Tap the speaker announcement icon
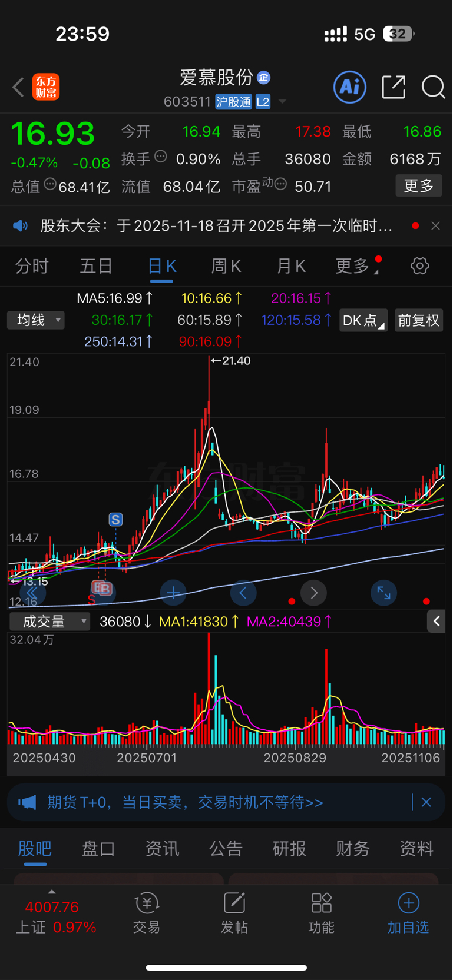The height and width of the screenshot is (980, 453). pyautogui.click(x=21, y=226)
